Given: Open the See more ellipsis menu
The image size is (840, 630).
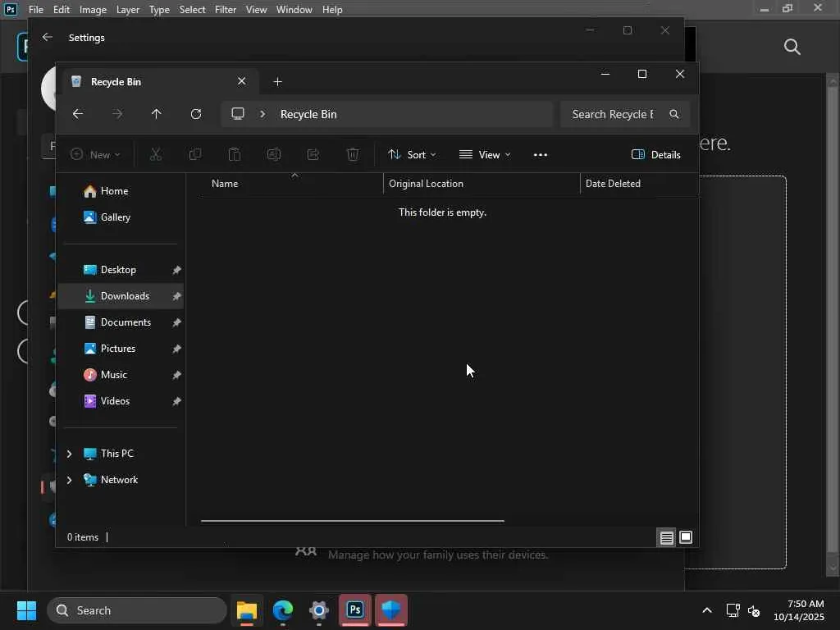Looking at the screenshot, I should [x=540, y=154].
